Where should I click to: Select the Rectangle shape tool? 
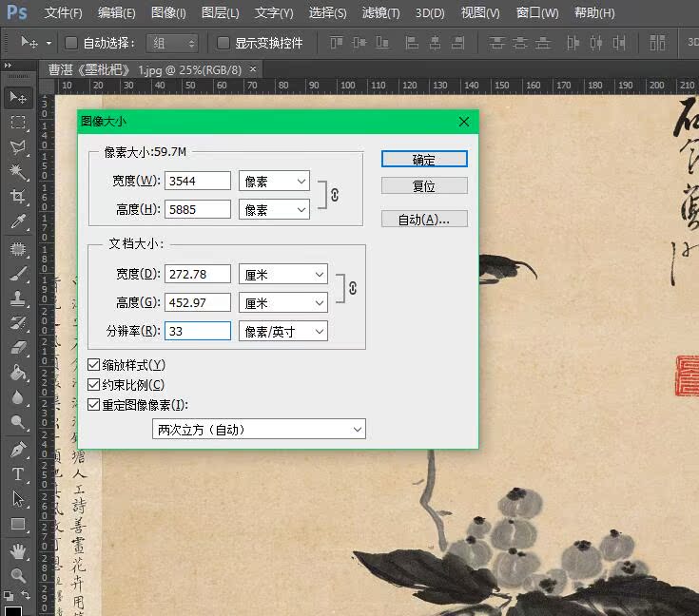tap(18, 524)
